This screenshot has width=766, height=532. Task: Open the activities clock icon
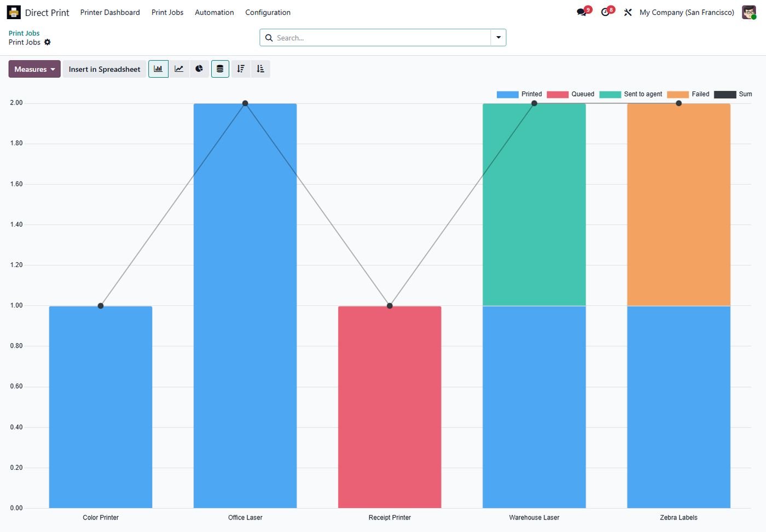[605, 12]
